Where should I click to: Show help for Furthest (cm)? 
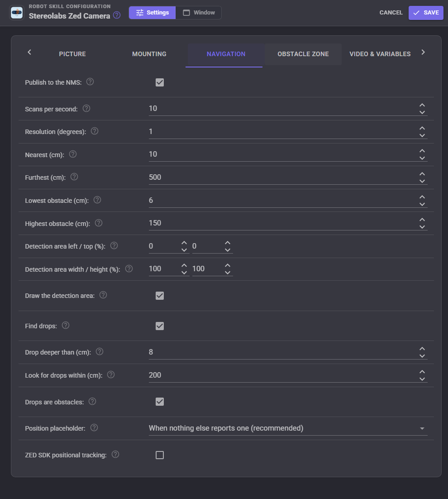(x=74, y=177)
